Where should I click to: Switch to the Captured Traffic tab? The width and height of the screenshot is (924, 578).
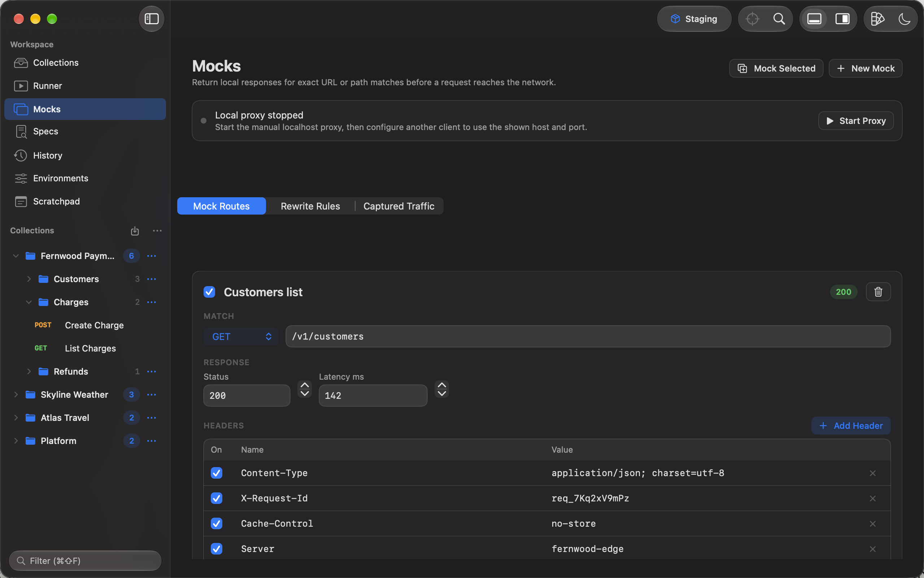tap(398, 206)
